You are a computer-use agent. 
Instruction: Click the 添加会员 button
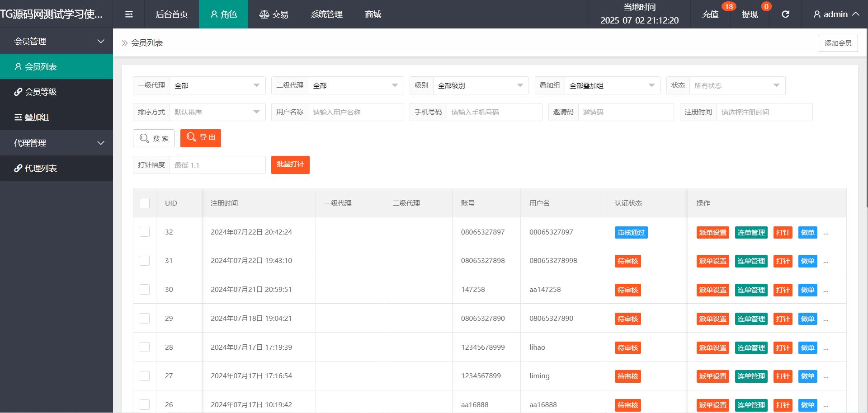[x=838, y=43]
